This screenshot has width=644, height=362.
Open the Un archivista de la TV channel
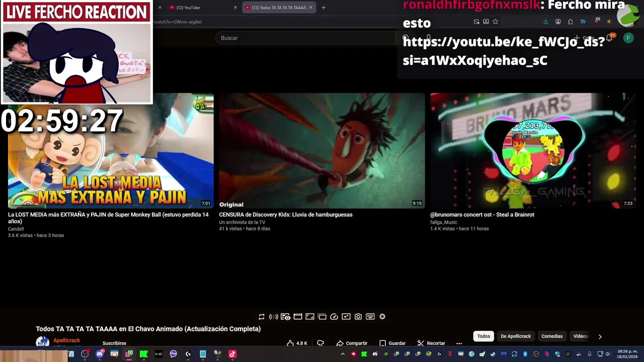point(242,222)
